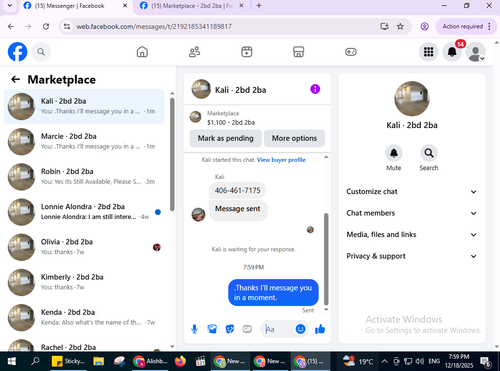Click the chat messages scrollbar

[x=326, y=259]
